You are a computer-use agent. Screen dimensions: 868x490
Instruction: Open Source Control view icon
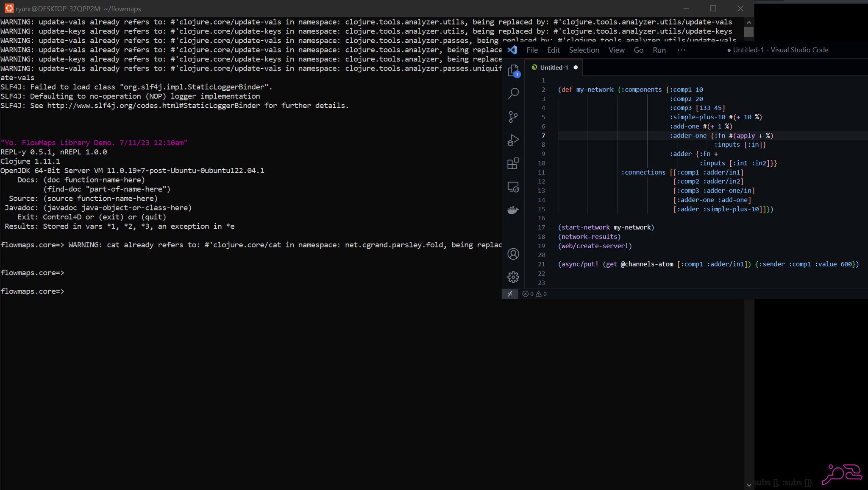[513, 117]
